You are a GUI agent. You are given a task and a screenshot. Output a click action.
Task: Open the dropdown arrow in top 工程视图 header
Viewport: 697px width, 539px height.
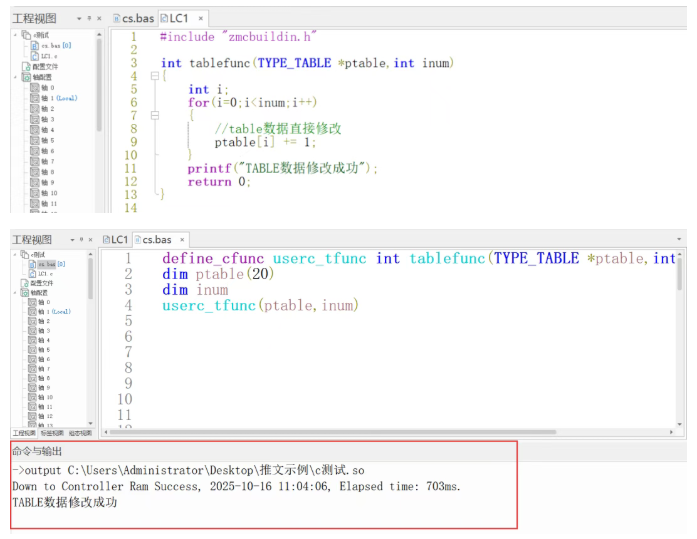pyautogui.click(x=78, y=18)
